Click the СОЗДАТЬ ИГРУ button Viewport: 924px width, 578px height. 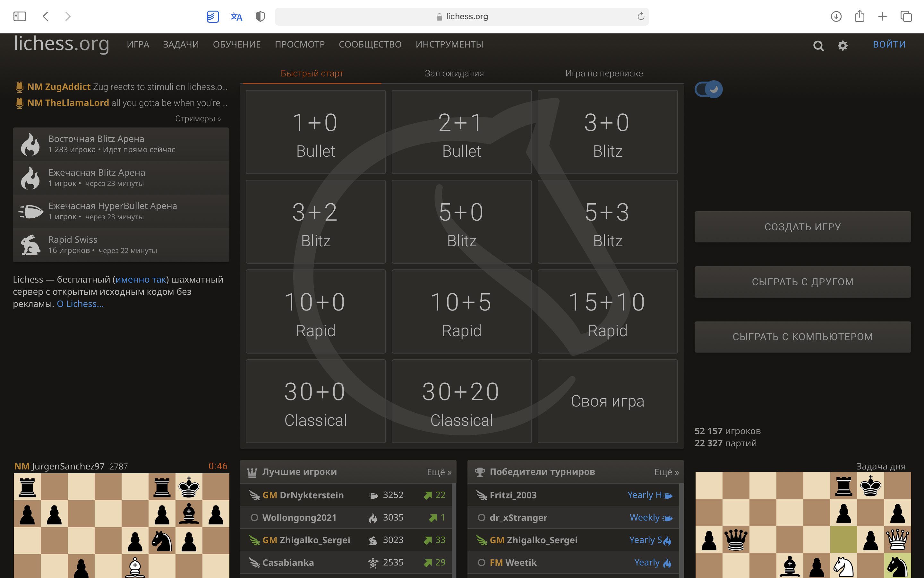(x=803, y=227)
